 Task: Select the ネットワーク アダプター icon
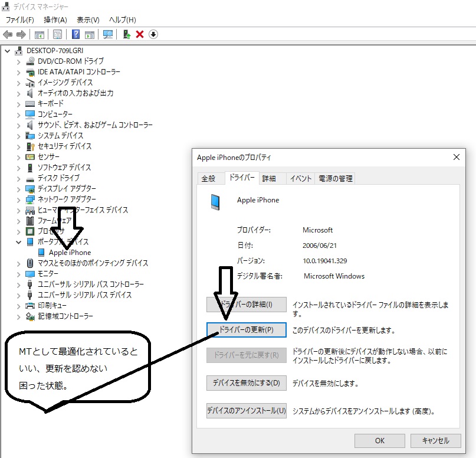click(x=30, y=199)
